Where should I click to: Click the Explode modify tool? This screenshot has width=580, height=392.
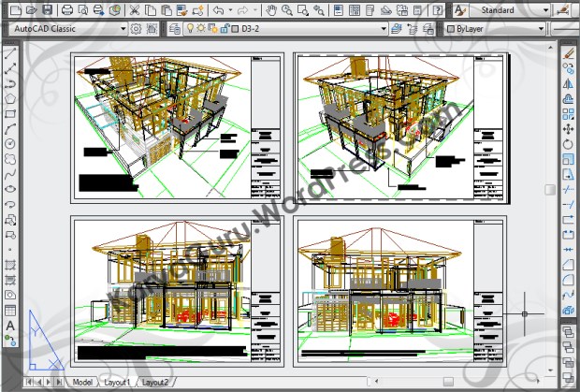click(x=568, y=310)
